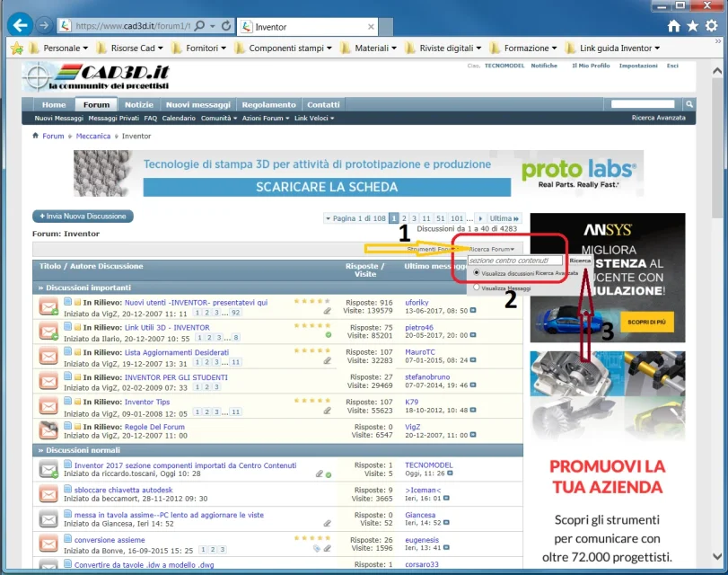
Task: Open favorites with the star icon
Action: pyautogui.click(x=693, y=26)
